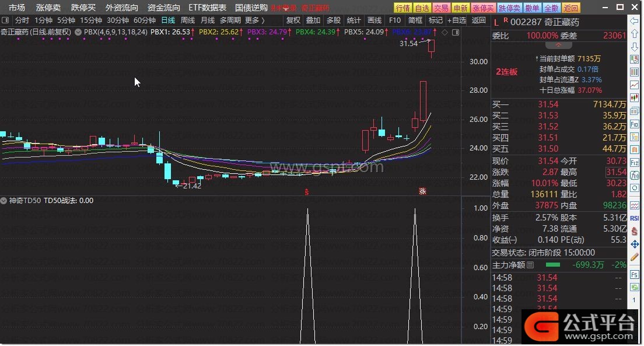Click the yellow 自选 button
The width and height of the screenshot is (644, 346).
(x=422, y=8)
